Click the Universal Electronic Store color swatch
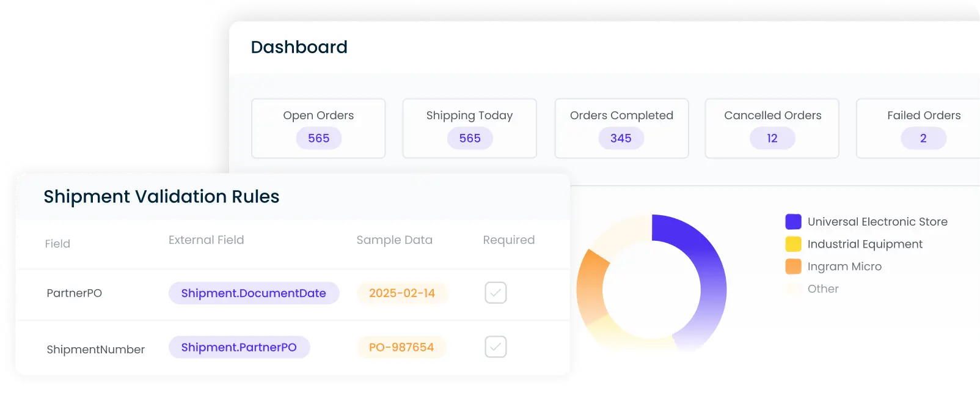Viewport: 980px width, 412px height. (793, 222)
